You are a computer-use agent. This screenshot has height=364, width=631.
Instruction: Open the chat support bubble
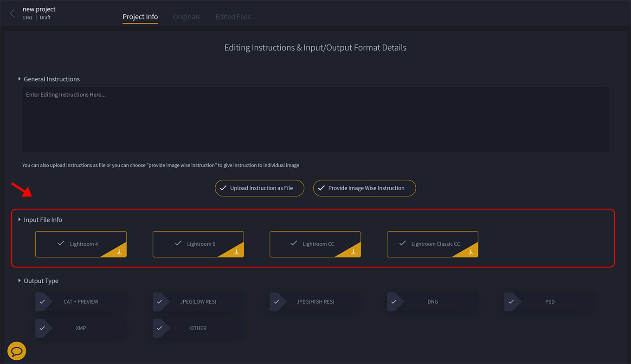tap(17, 351)
